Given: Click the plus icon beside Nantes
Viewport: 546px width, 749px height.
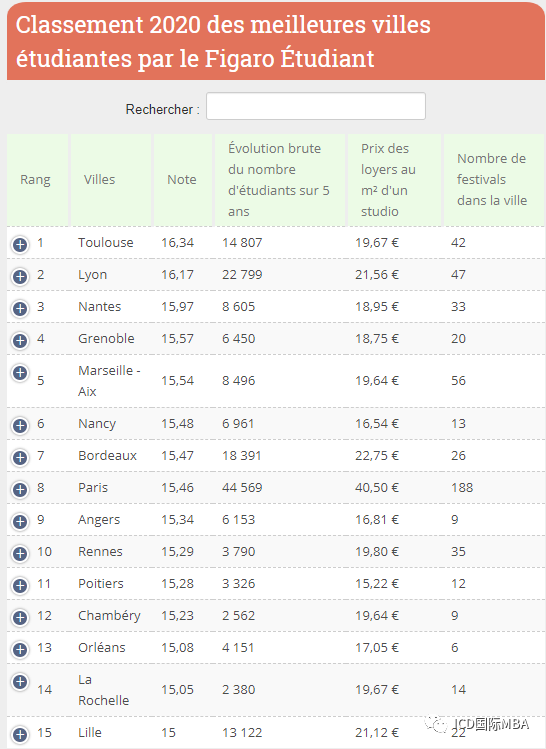Looking at the screenshot, I should pos(20,309).
